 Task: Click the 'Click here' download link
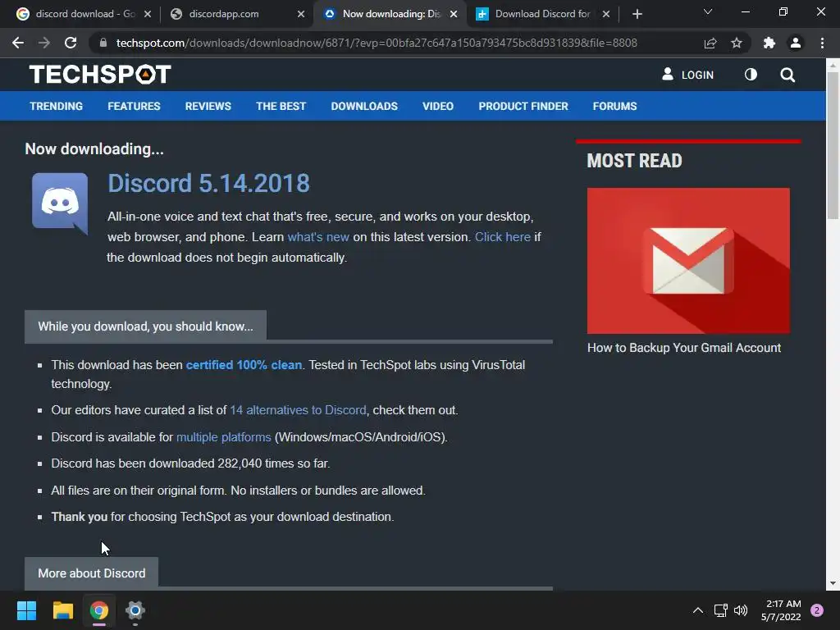coord(503,237)
